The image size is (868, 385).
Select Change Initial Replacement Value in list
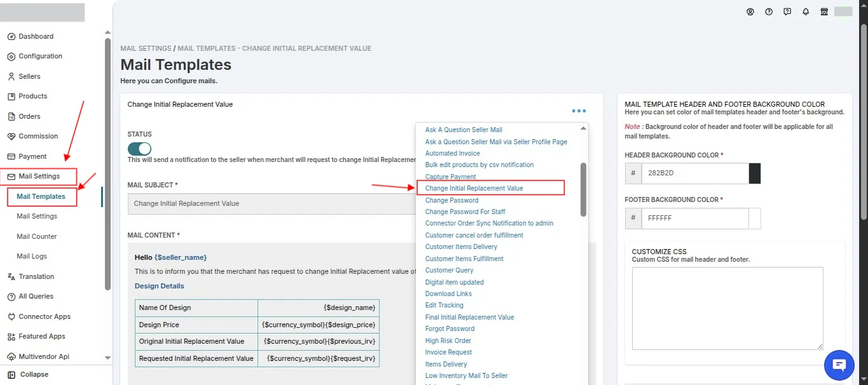(x=474, y=189)
